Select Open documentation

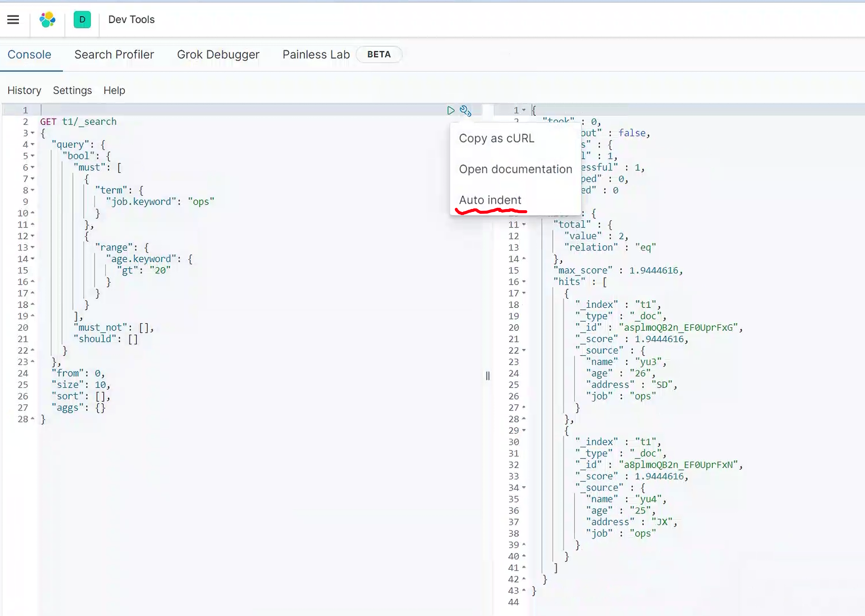click(515, 169)
